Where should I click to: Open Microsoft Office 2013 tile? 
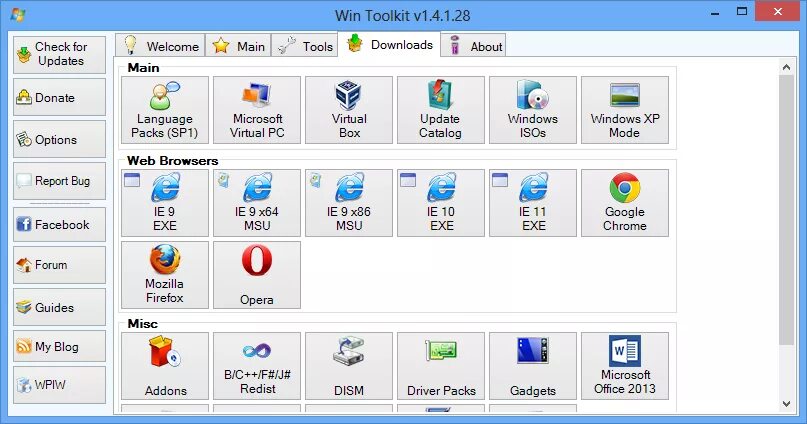(625, 366)
